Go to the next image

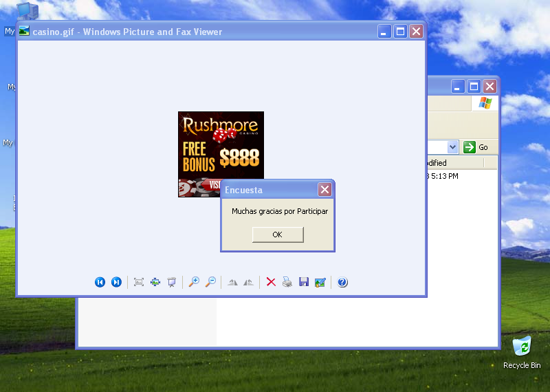(116, 282)
